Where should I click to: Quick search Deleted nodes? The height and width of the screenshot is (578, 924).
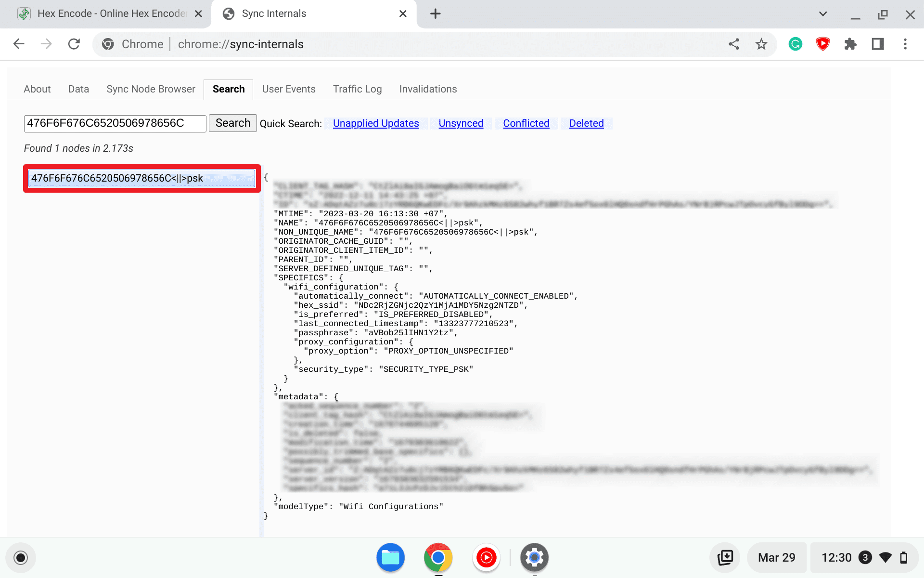click(x=586, y=123)
